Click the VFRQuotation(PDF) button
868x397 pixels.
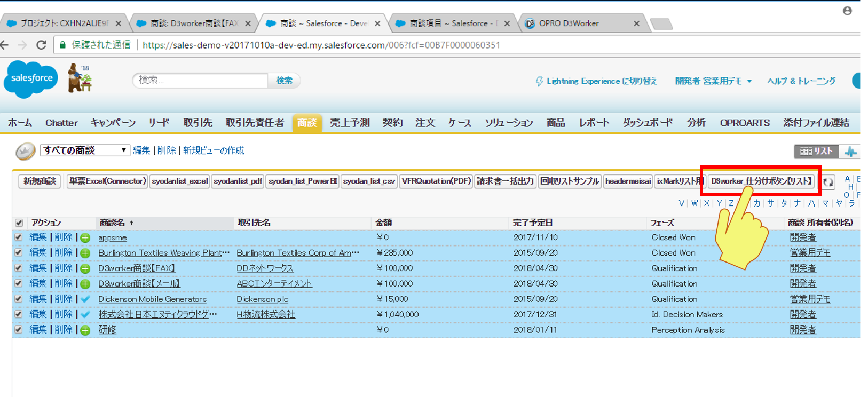point(436,181)
